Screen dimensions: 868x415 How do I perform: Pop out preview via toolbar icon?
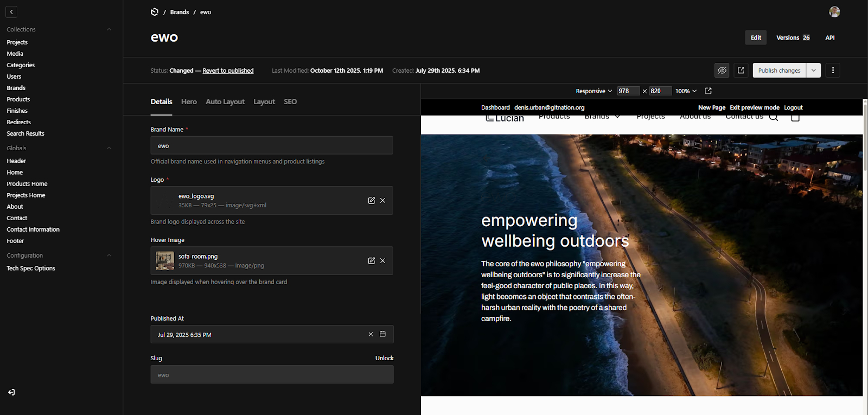pos(708,91)
